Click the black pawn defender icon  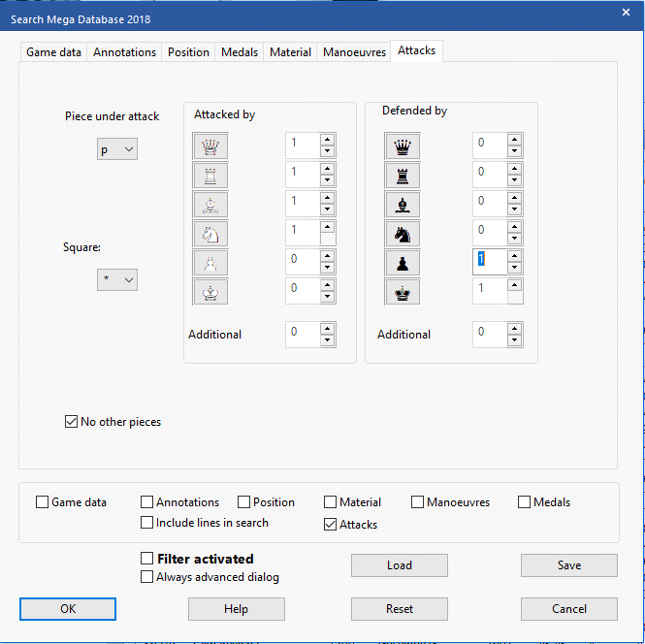[403, 263]
